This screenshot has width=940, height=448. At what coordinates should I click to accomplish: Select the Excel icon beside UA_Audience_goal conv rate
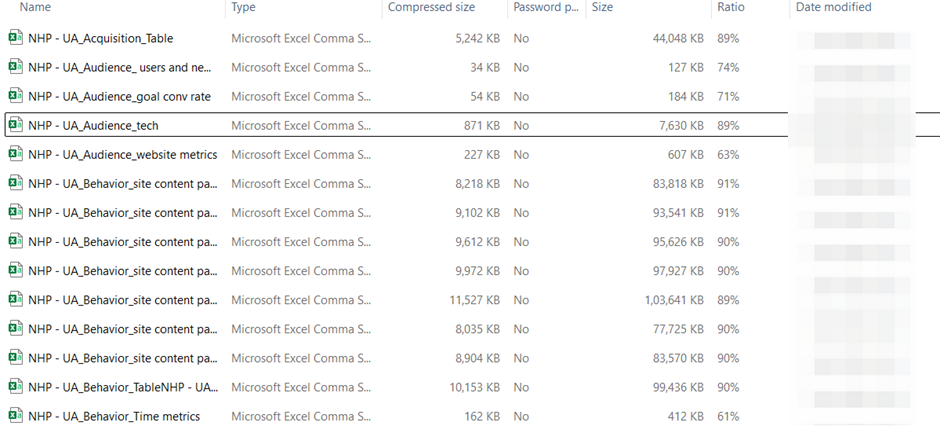click(15, 96)
